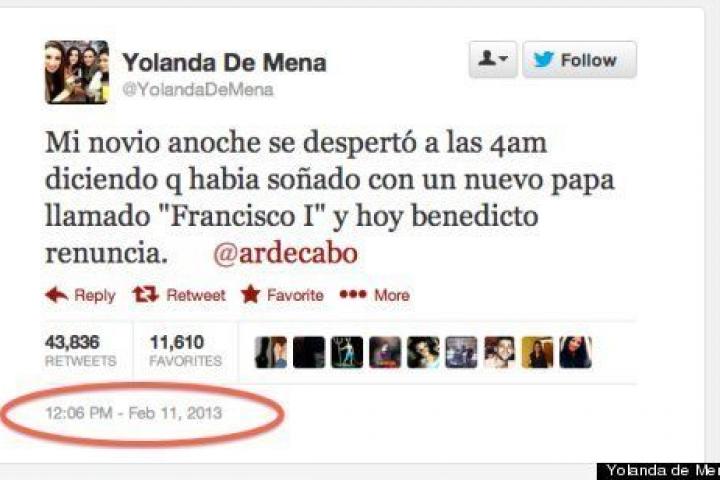Open the 12:06 PM - Feb 11, 2013 timestamp

[134, 413]
